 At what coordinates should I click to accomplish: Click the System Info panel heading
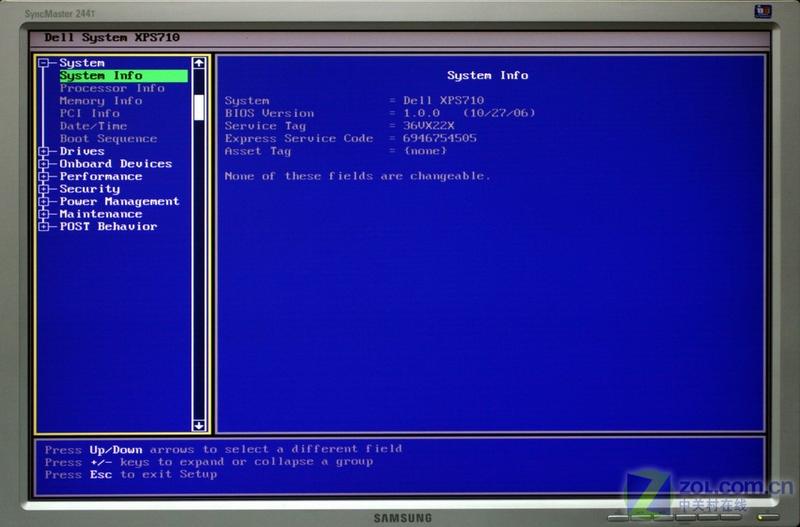[487, 76]
